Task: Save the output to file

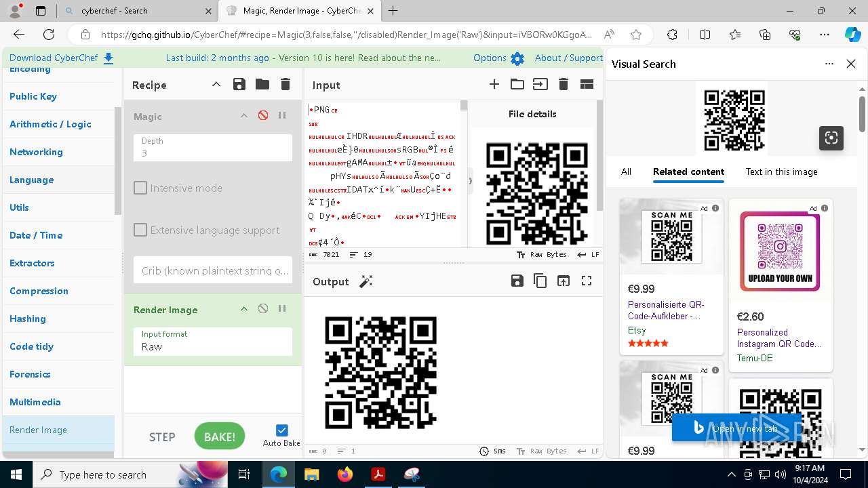Action: point(517,281)
